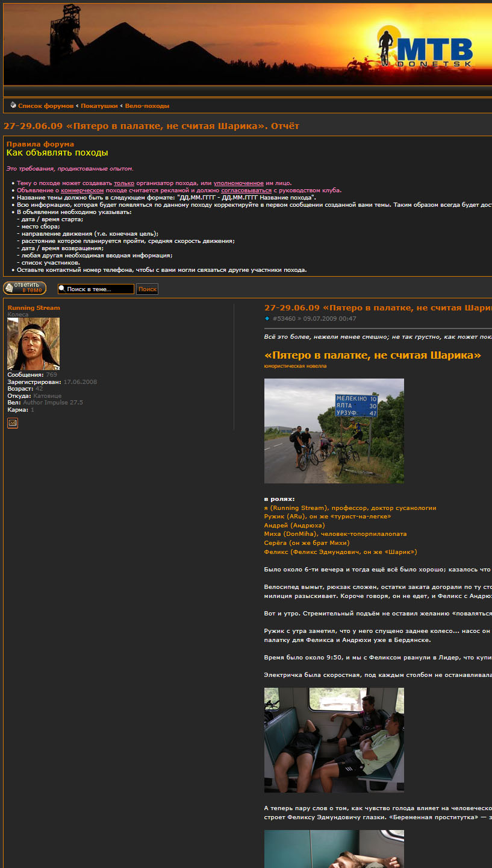The width and height of the screenshot is (492, 868).
Task: Click the Откуда: Катовице line
Action: [34, 395]
